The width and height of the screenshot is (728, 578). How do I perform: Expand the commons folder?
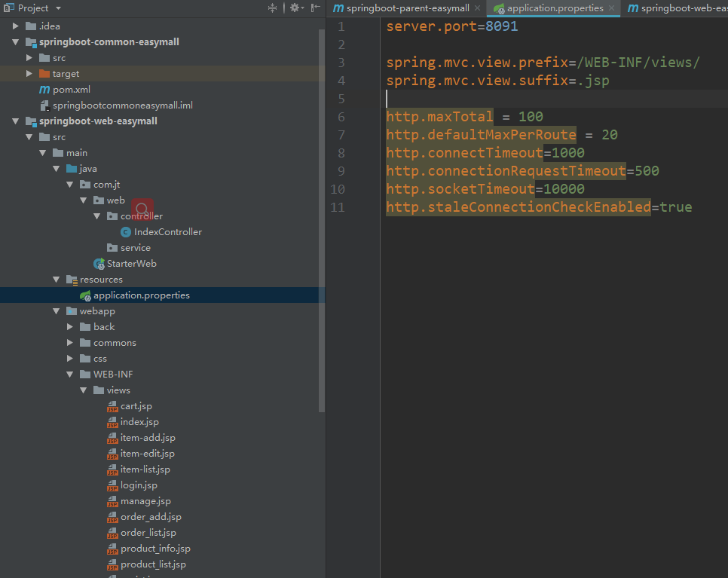click(69, 343)
